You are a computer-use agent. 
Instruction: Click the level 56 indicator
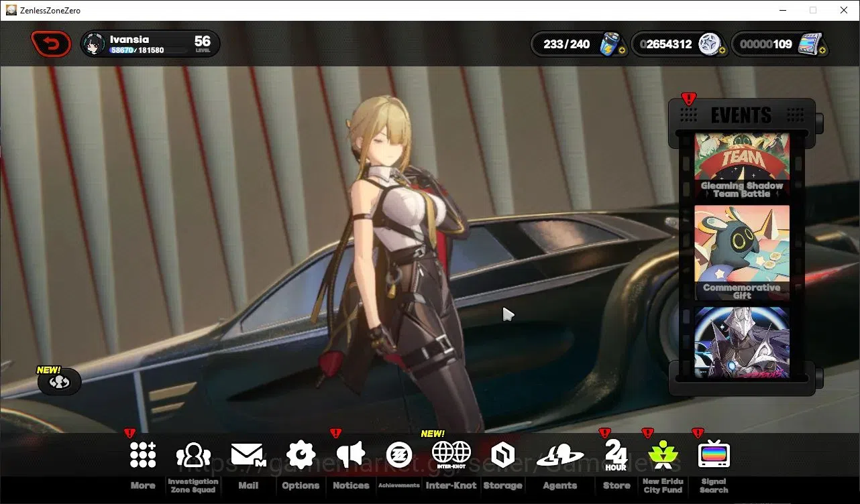coord(203,44)
